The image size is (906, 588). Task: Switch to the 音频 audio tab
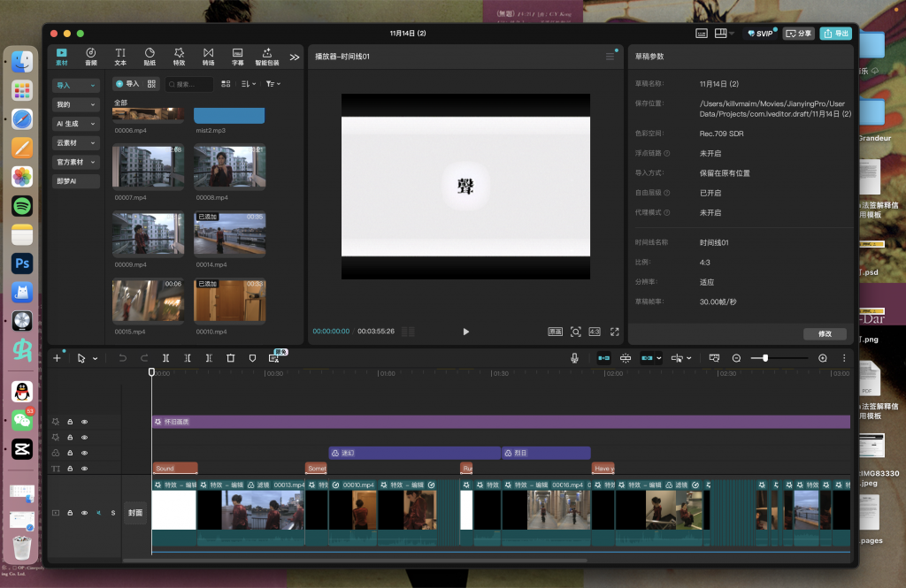point(91,57)
